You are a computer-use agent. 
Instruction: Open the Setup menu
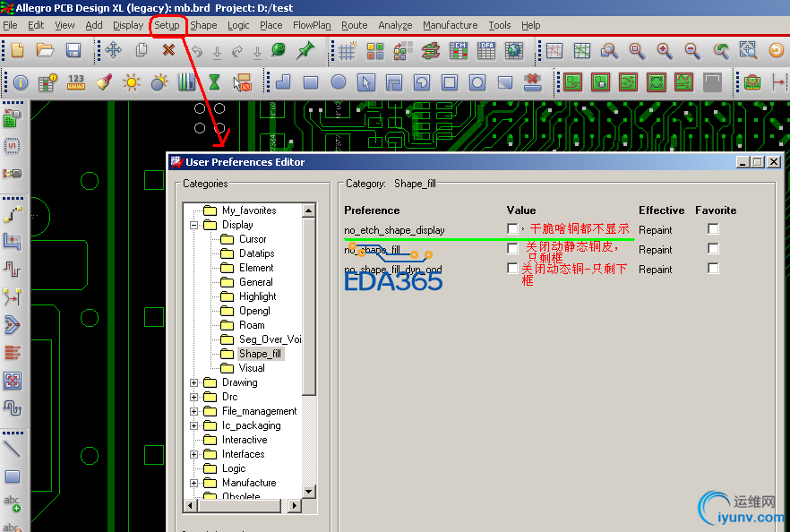[x=167, y=25]
